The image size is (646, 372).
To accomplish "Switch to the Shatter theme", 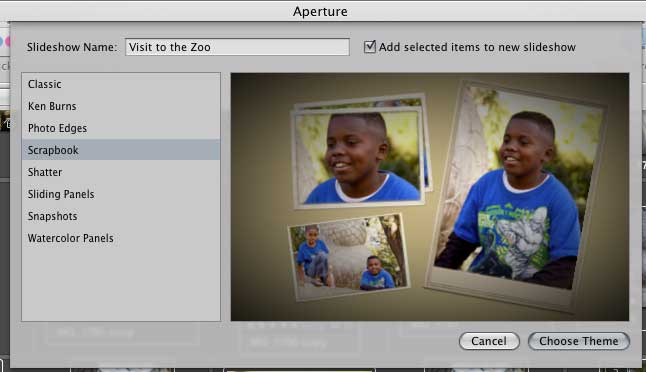I will (121, 172).
